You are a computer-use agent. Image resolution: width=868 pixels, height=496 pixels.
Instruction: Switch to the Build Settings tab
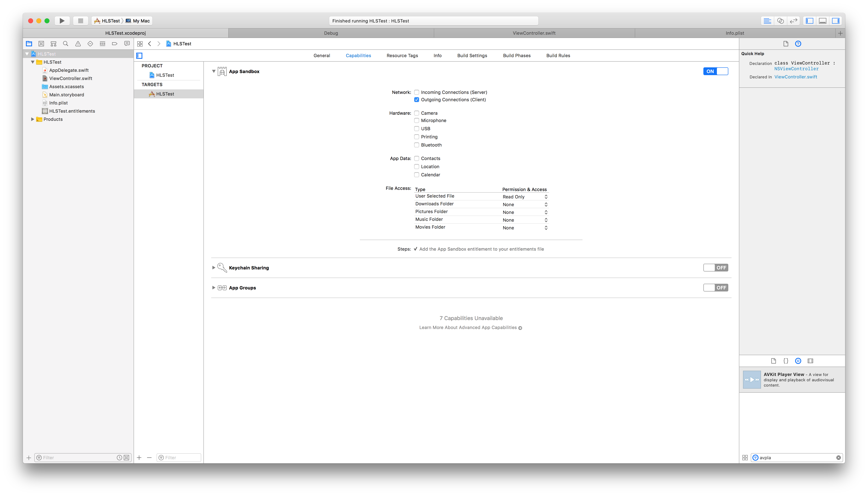tap(472, 56)
